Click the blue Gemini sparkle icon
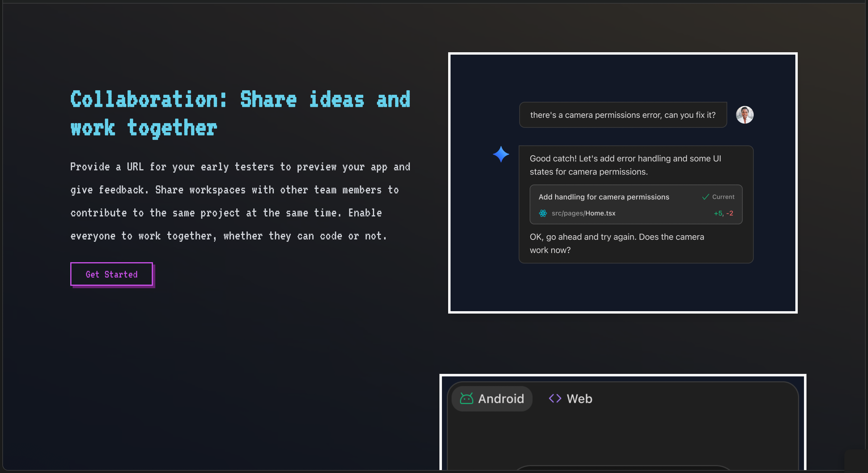868x473 pixels. coord(501,154)
